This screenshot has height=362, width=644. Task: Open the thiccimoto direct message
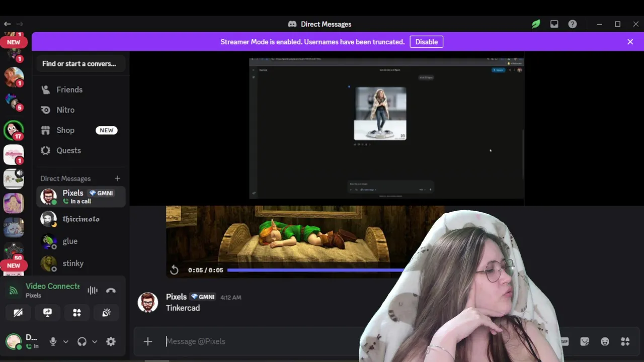click(80, 219)
